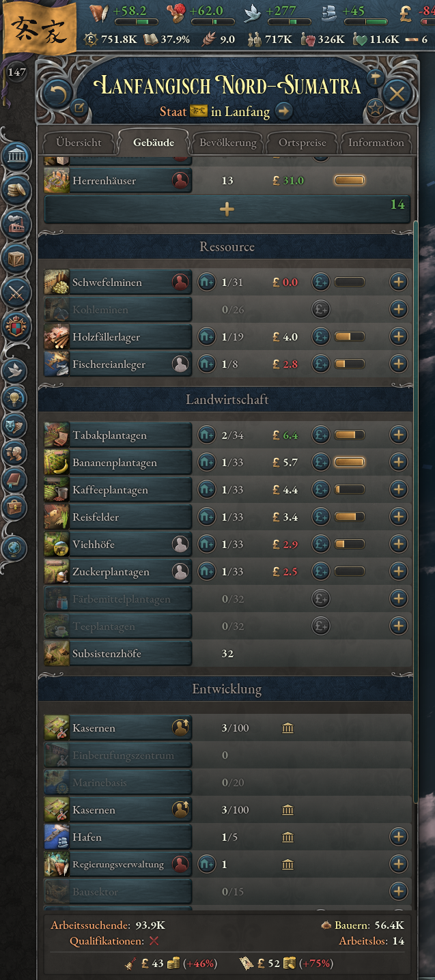The image size is (435, 980).
Task: Select the Subsistenzhöfe building row
Action: [228, 653]
